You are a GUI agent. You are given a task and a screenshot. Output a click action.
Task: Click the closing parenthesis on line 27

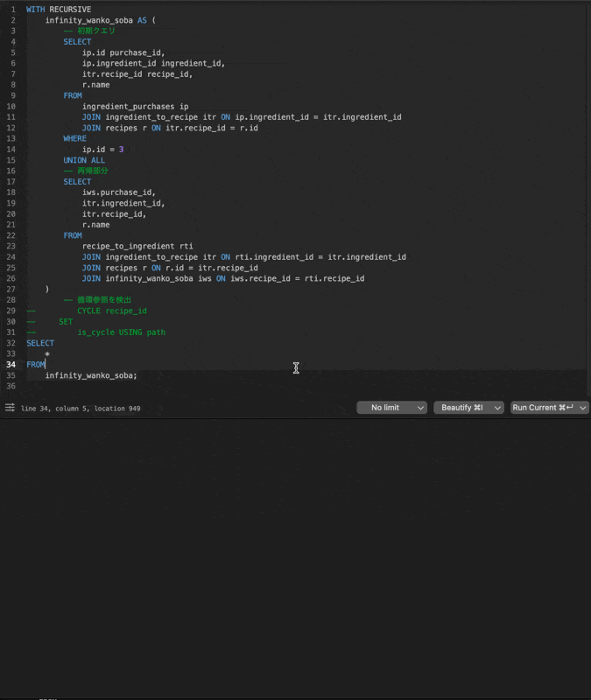[x=47, y=290]
